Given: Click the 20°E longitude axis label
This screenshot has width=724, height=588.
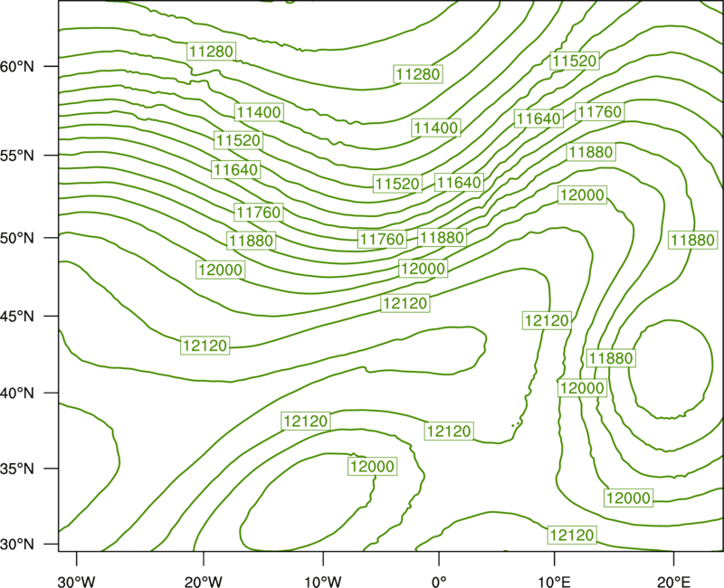Looking at the screenshot, I should 673,582.
